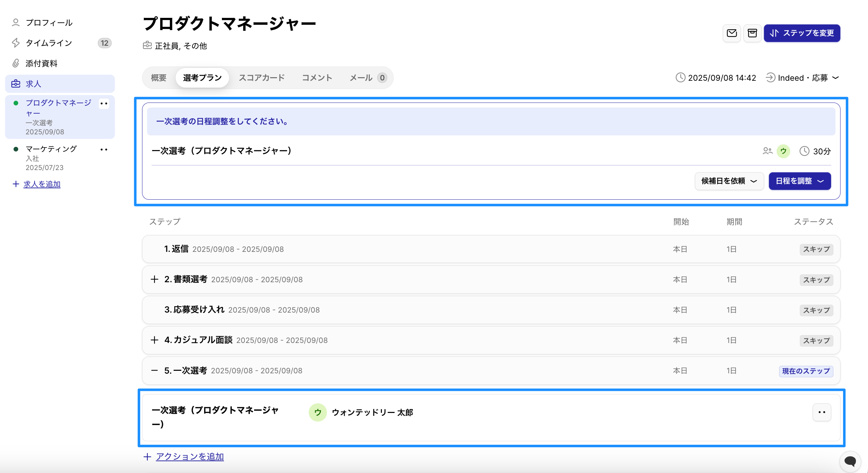Select the attendees (people) icon on 一次選考 row

click(x=768, y=151)
